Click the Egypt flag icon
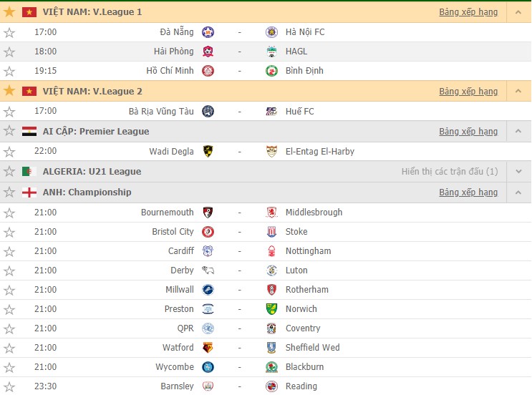The width and height of the screenshot is (532, 395). coord(29,131)
